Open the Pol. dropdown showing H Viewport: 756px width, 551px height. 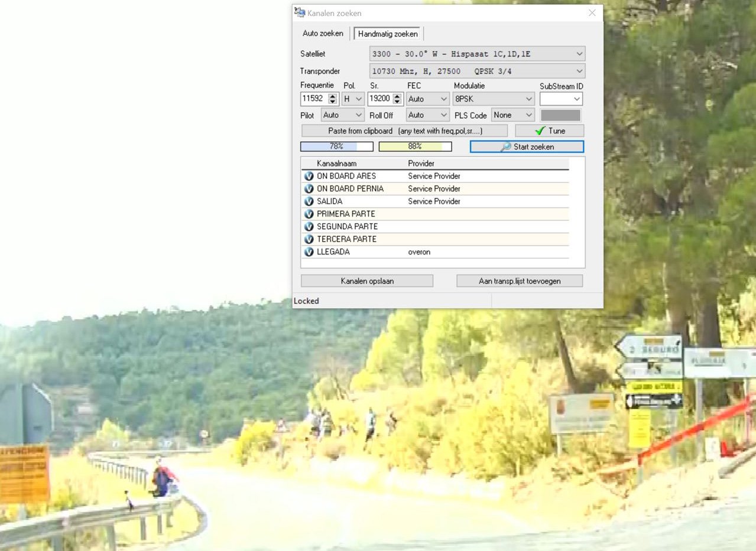[353, 99]
